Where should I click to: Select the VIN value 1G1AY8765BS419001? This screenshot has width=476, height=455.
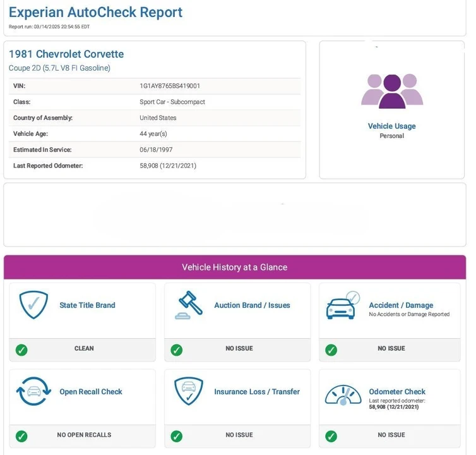click(x=170, y=86)
